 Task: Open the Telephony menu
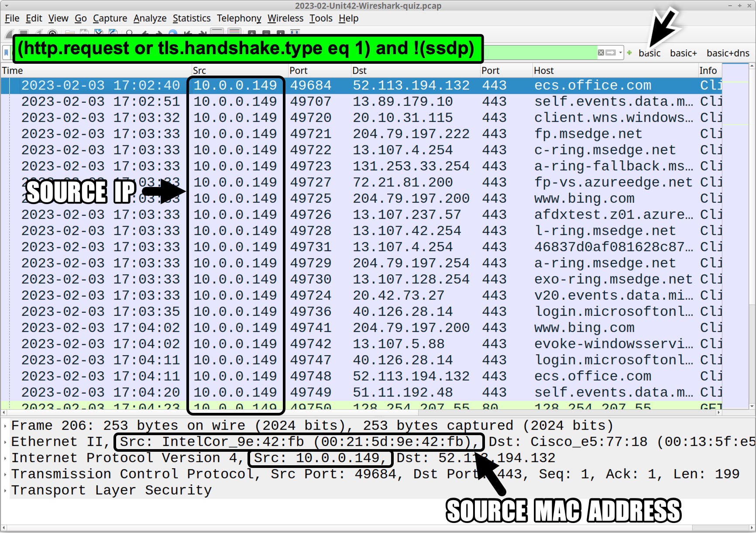[x=239, y=18]
